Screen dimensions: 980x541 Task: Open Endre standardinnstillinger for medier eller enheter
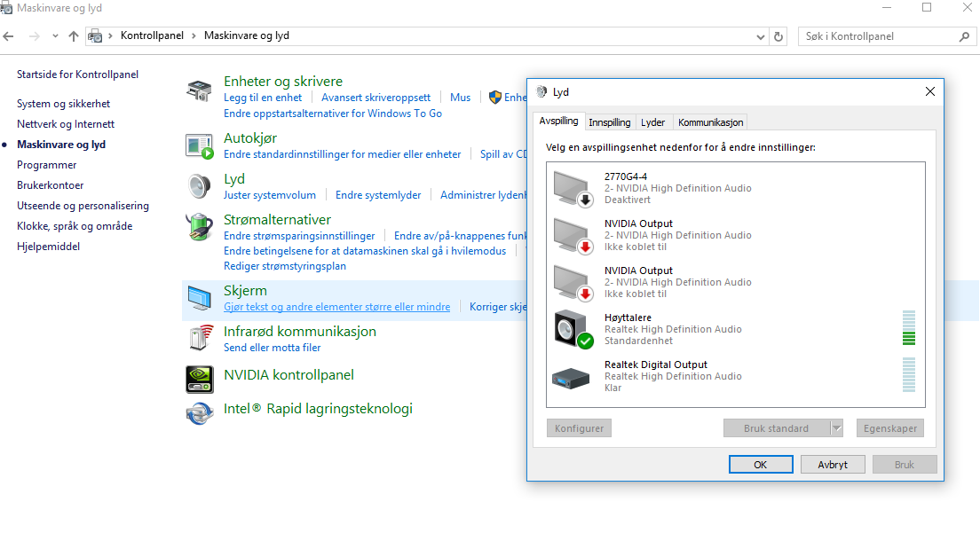(342, 154)
